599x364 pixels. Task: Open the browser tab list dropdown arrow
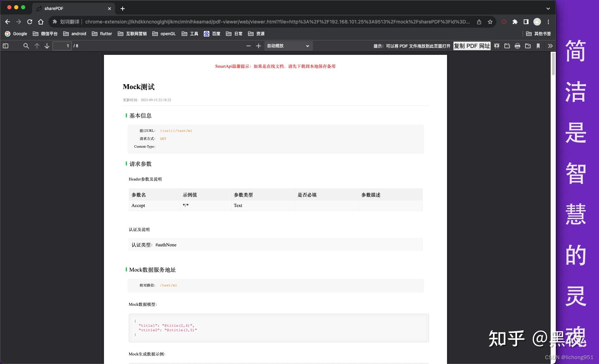pyautogui.click(x=546, y=8)
